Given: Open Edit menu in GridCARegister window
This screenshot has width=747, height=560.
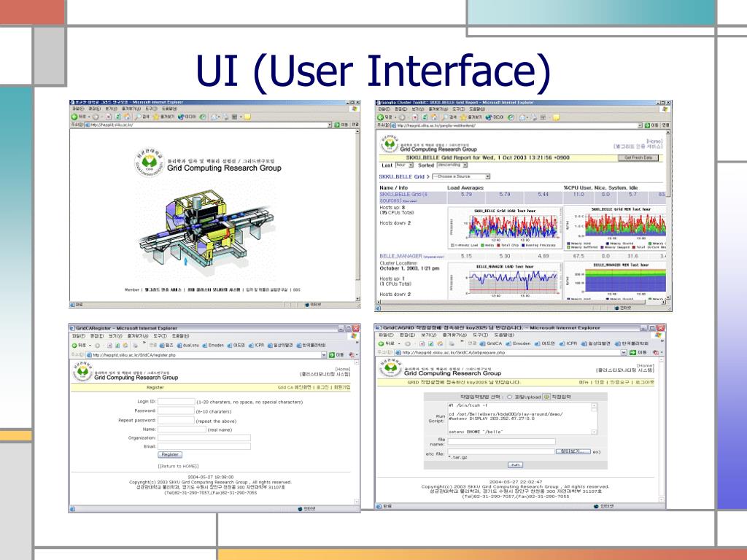Looking at the screenshot, I should pos(97,336).
